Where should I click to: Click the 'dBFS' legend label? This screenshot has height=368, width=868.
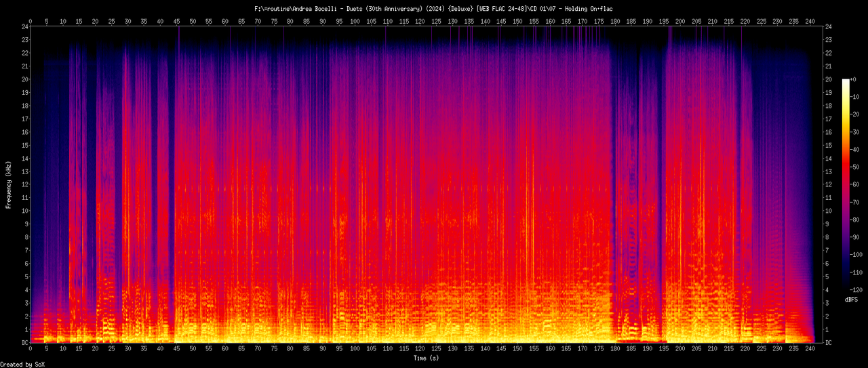pyautogui.click(x=851, y=299)
